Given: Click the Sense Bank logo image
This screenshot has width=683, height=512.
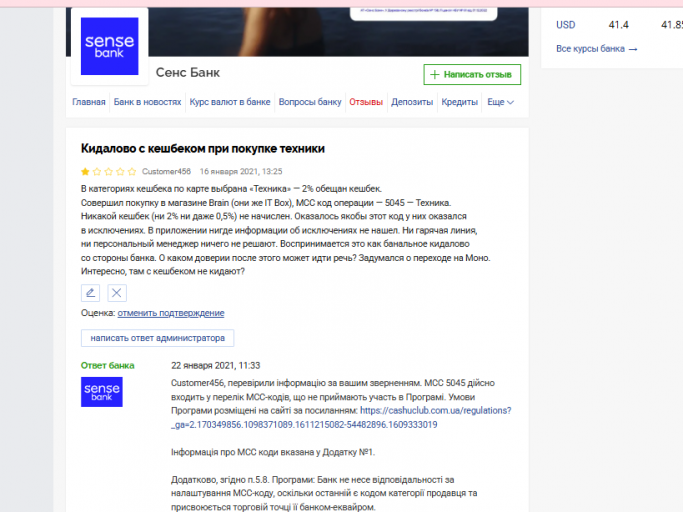Looking at the screenshot, I should point(109,46).
